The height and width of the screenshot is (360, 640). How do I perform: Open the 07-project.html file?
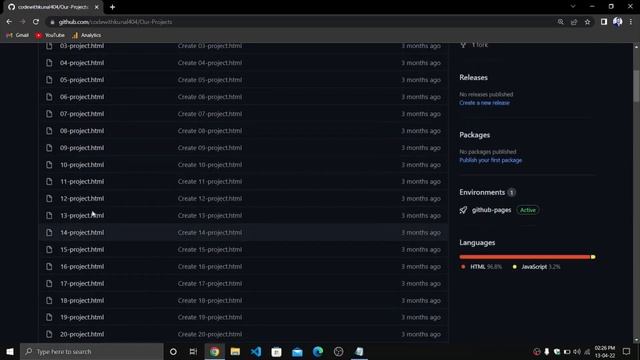click(x=82, y=114)
